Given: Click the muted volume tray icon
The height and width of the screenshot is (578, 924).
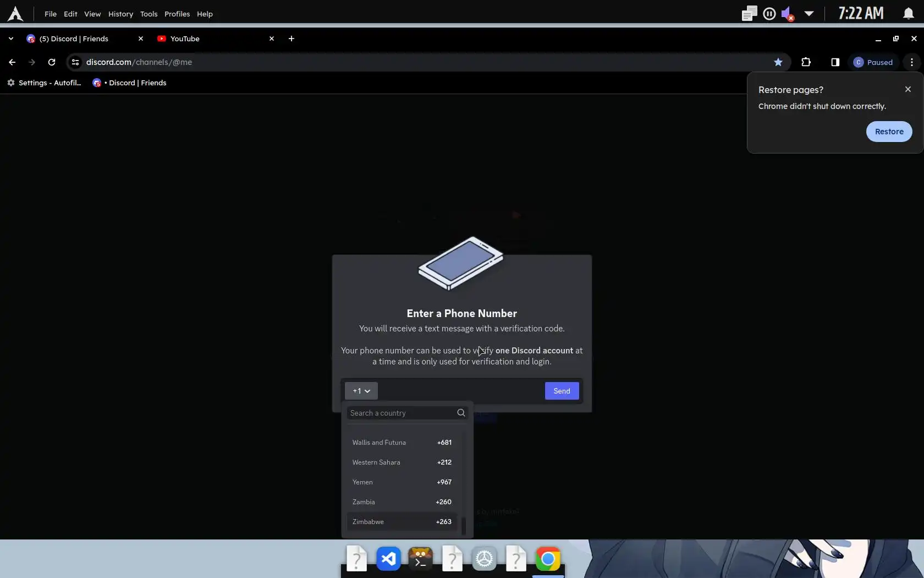Looking at the screenshot, I should tap(788, 14).
